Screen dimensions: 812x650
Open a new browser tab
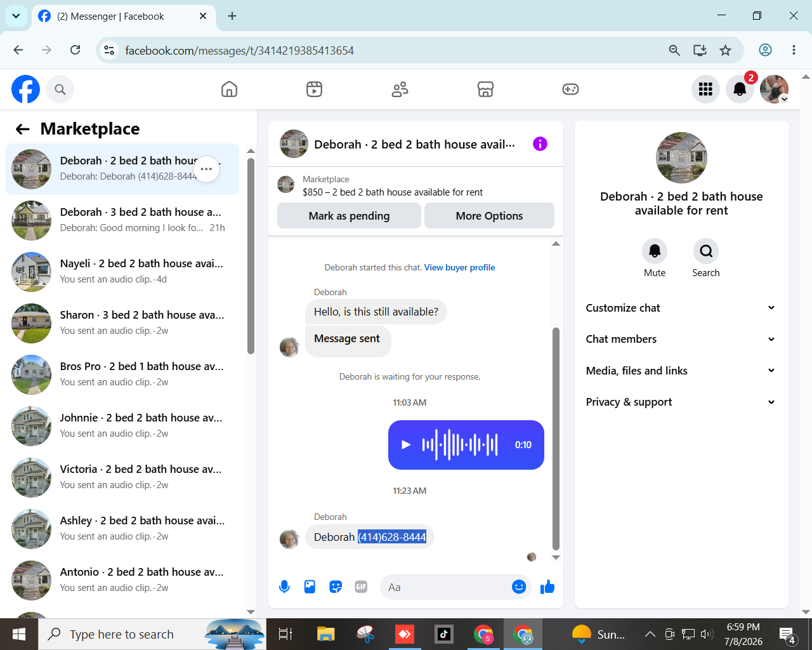[232, 16]
